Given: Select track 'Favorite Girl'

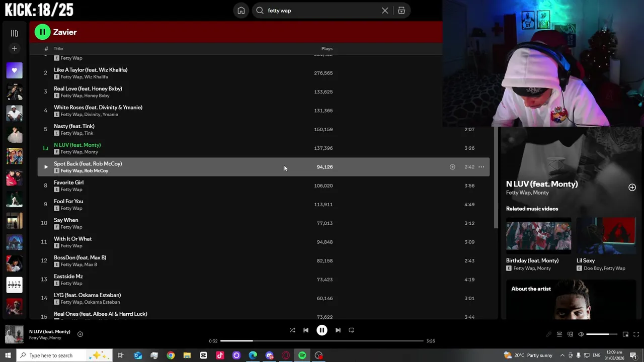Looking at the screenshot, I should pyautogui.click(x=68, y=183).
